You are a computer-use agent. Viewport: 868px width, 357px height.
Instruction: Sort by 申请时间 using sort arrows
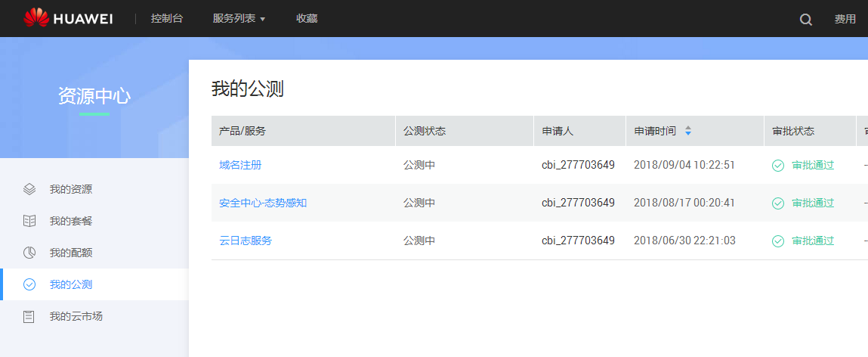pyautogui.click(x=688, y=132)
